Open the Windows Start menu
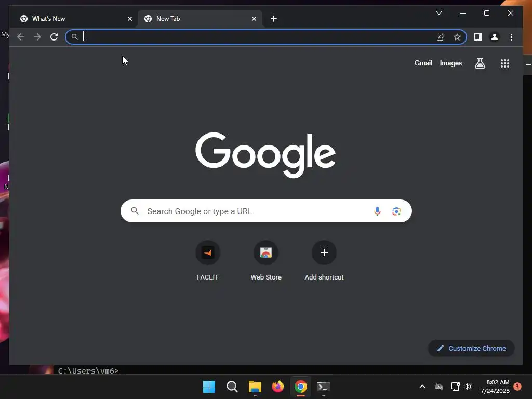The height and width of the screenshot is (399, 532). [x=209, y=387]
